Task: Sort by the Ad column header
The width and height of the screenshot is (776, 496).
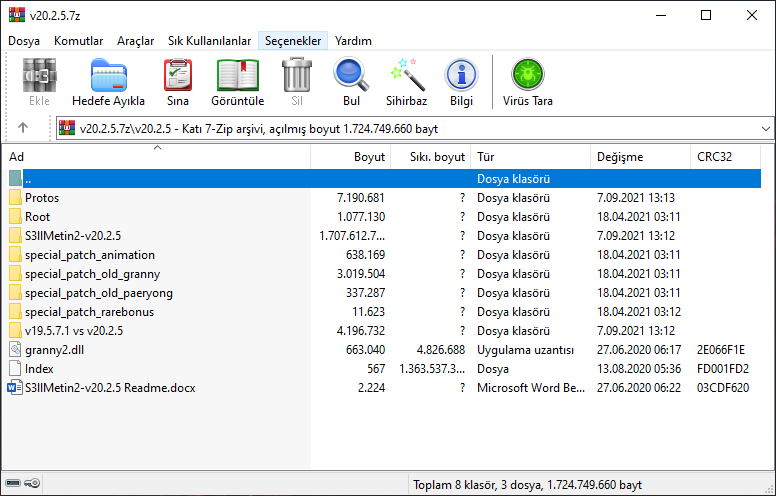Action: click(157, 156)
